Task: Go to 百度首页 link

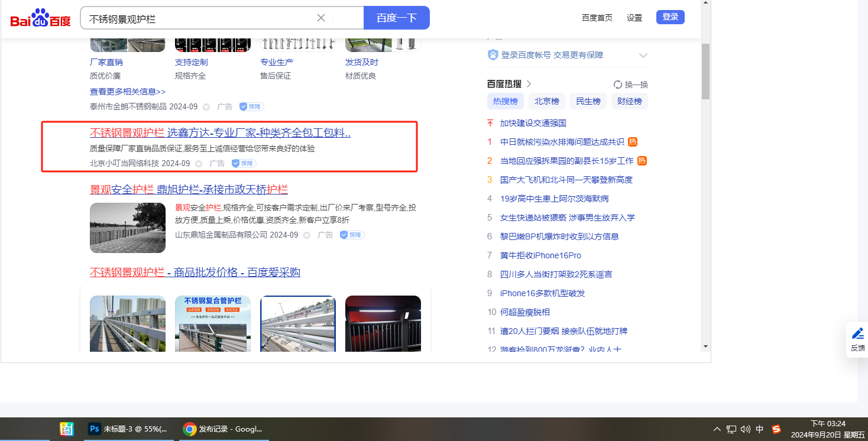Action: tap(597, 18)
